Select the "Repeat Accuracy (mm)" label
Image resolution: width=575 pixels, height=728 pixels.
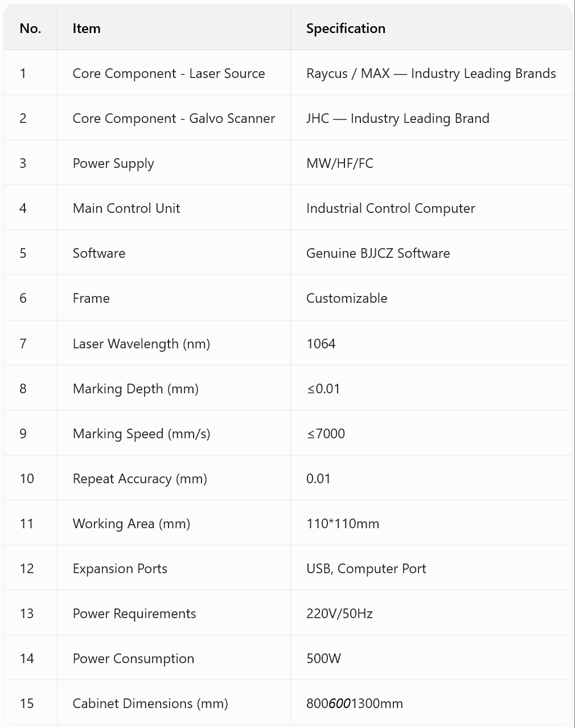pos(140,479)
